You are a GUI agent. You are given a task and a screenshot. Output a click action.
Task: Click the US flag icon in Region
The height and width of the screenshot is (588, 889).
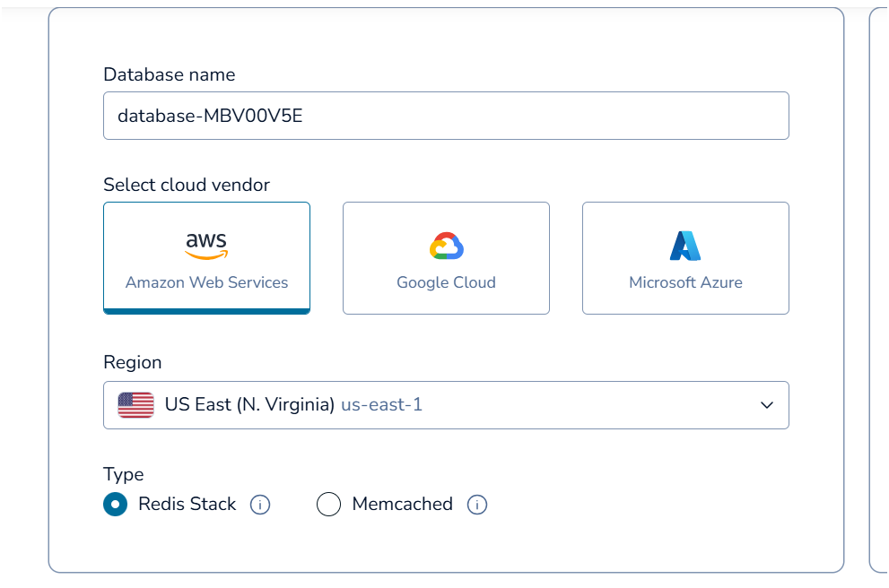[135, 405]
